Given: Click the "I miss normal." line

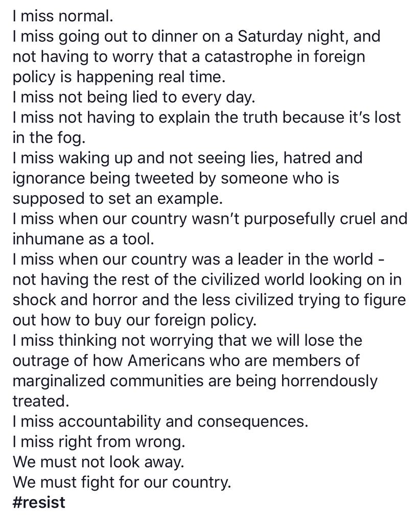Looking at the screenshot, I should point(61,16).
